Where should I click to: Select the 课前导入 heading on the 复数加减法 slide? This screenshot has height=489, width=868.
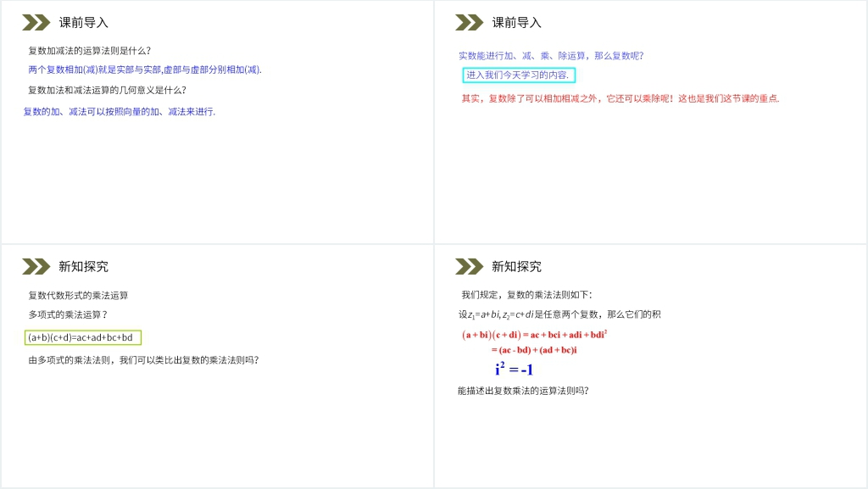click(x=84, y=23)
